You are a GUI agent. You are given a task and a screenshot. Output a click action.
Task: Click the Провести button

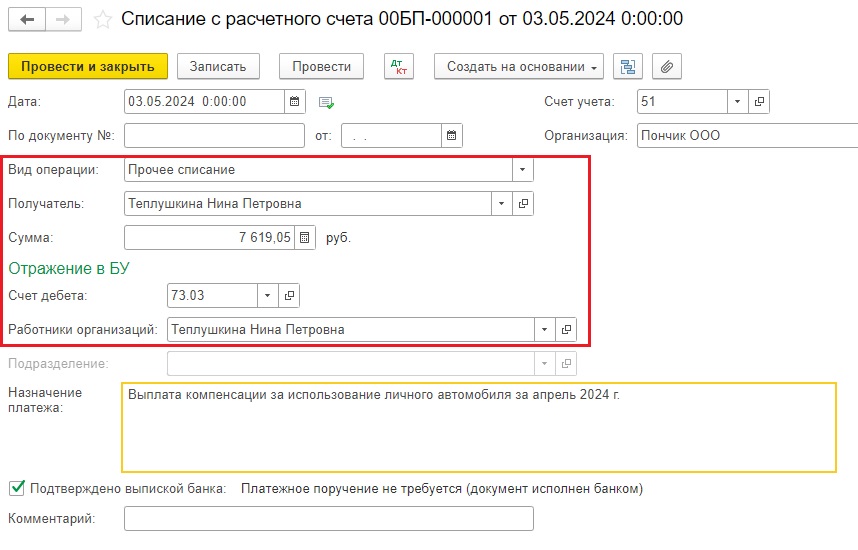coord(321,66)
